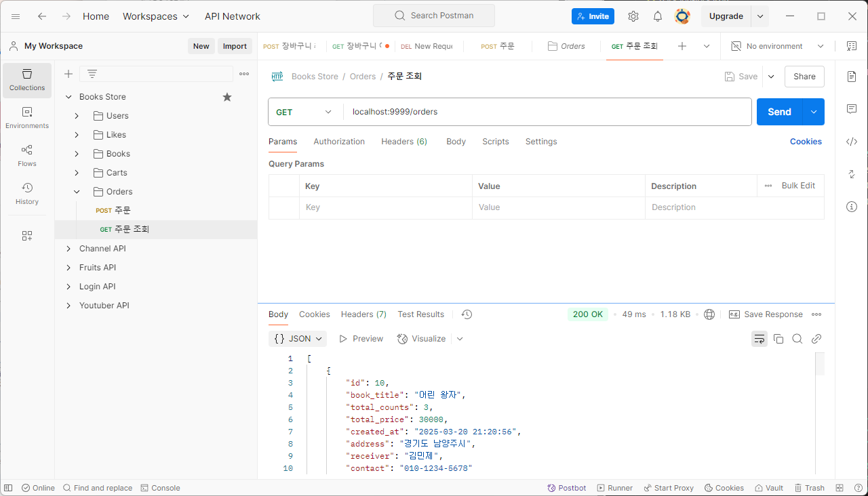This screenshot has height=496, width=868.
Task: Open Flows in the sidebar
Action: click(x=27, y=156)
